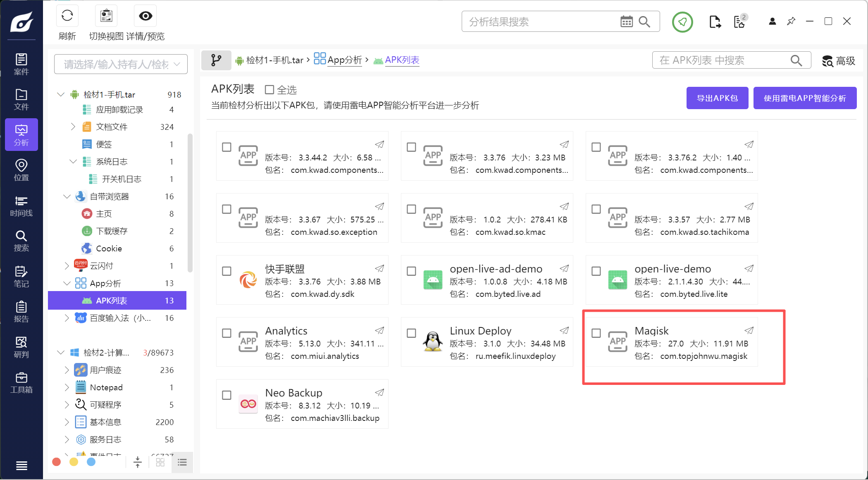Click the yellow color tag dot
The height and width of the screenshot is (480, 868).
74,462
